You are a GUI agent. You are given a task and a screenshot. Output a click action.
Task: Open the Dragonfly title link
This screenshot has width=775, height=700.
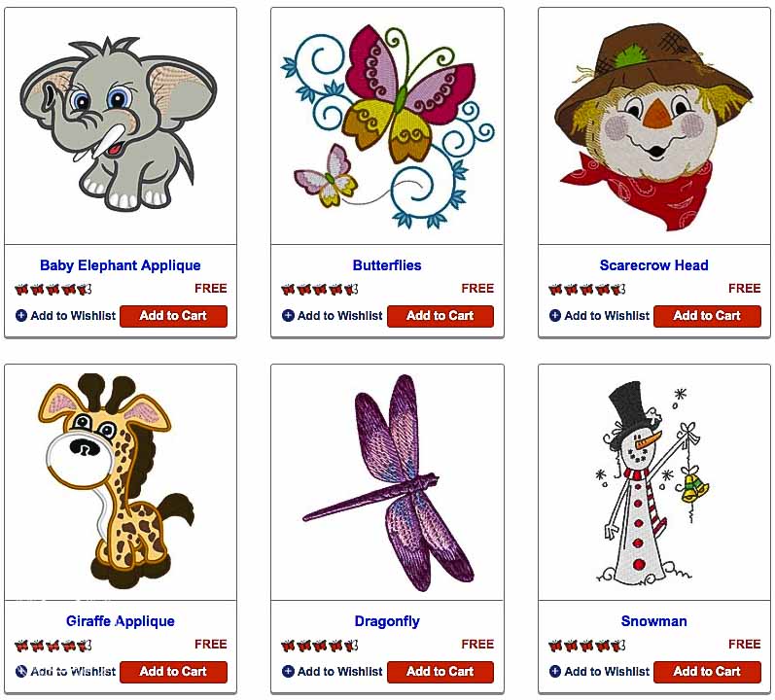[x=387, y=621]
